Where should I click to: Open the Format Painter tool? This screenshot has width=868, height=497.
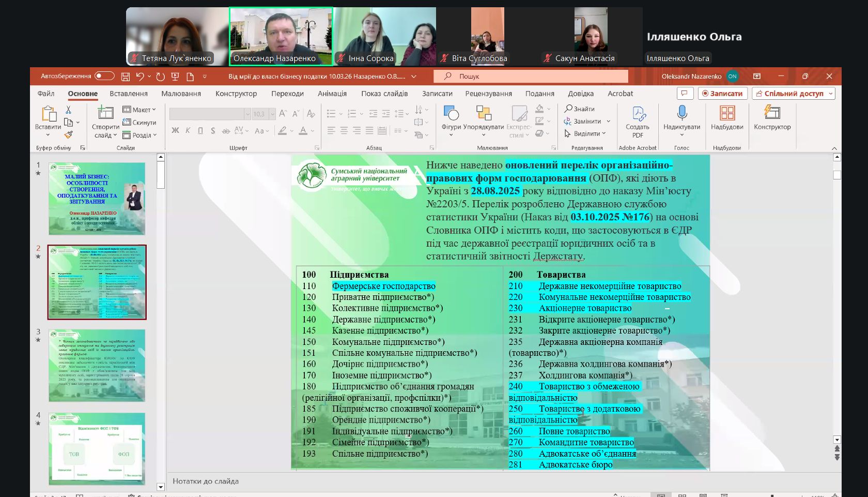(x=69, y=135)
